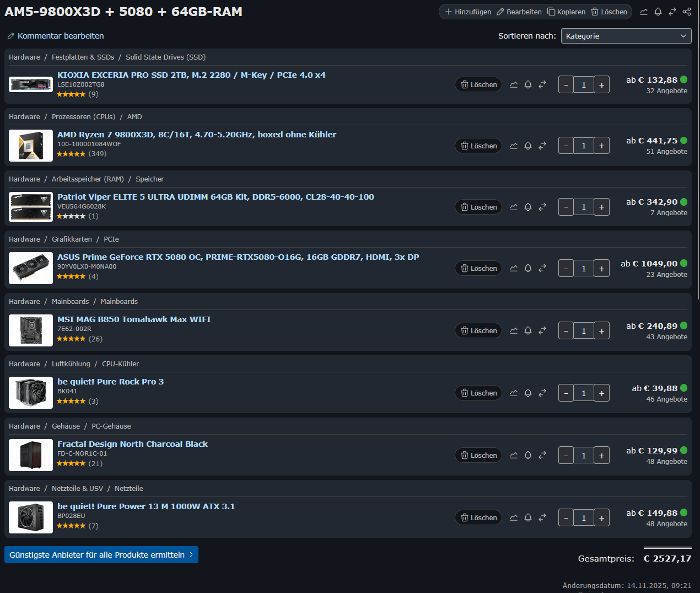Open price history chart for MSI MAG B850 Tomahawk
700x593 pixels.
(x=514, y=330)
